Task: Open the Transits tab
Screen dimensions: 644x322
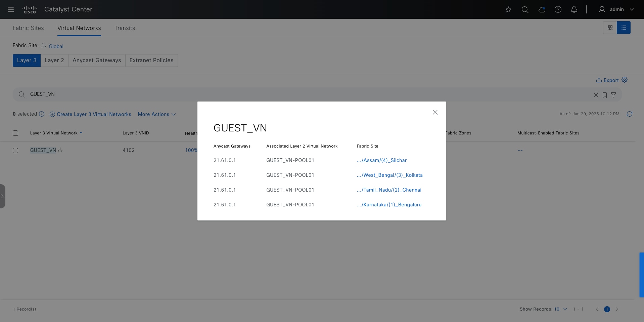Action: pos(125,28)
